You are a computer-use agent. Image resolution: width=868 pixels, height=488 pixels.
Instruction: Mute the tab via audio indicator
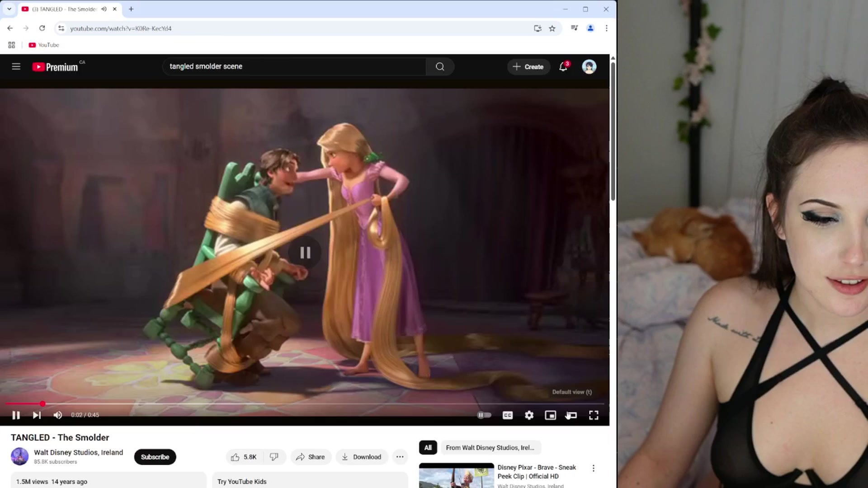(x=104, y=9)
